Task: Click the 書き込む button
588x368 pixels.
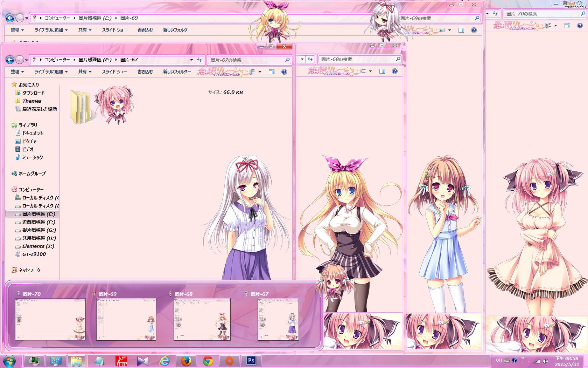Action: pyautogui.click(x=145, y=71)
